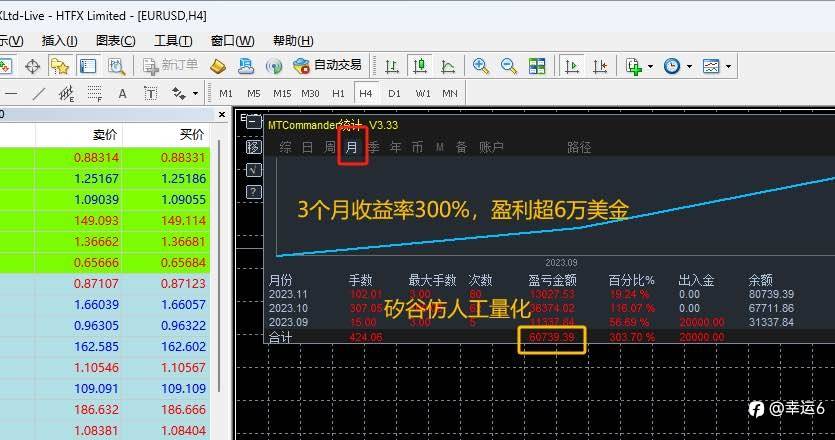Screen dimensions: 835x440
Task: Click the zoom in magnifier icon
Action: point(481,66)
